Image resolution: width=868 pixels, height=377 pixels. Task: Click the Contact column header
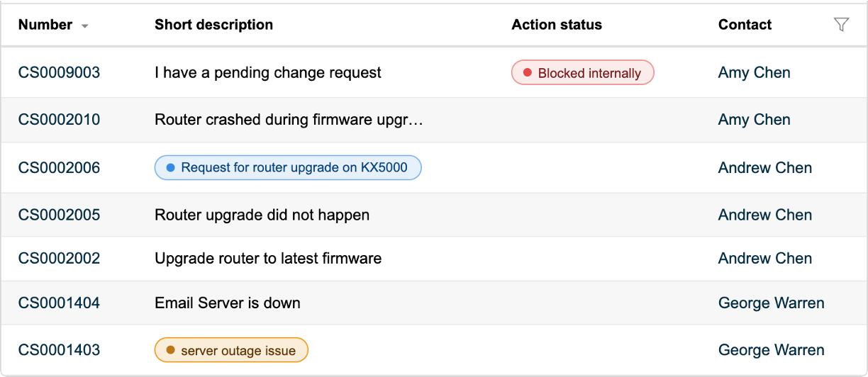pyautogui.click(x=745, y=25)
